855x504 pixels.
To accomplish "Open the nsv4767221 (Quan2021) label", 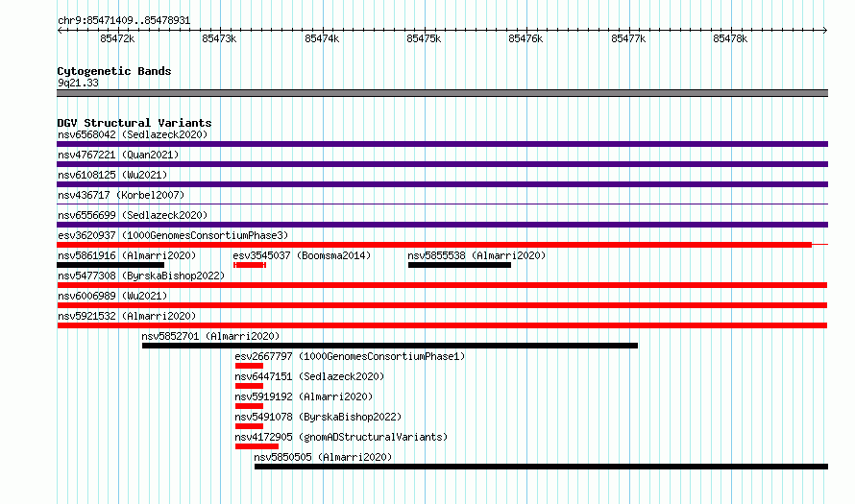I will [118, 155].
